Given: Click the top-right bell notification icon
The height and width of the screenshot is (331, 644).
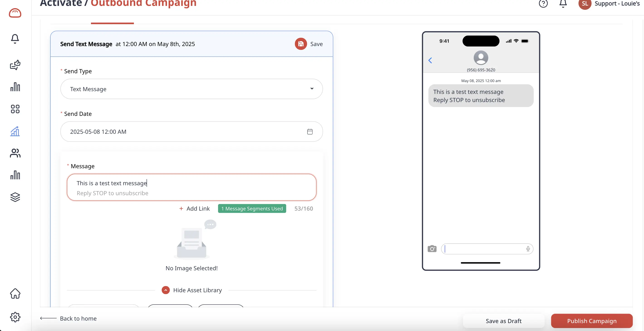Looking at the screenshot, I should pos(563,3).
